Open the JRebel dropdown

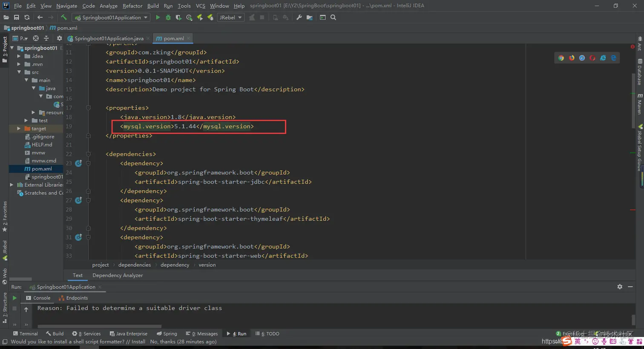pyautogui.click(x=230, y=17)
